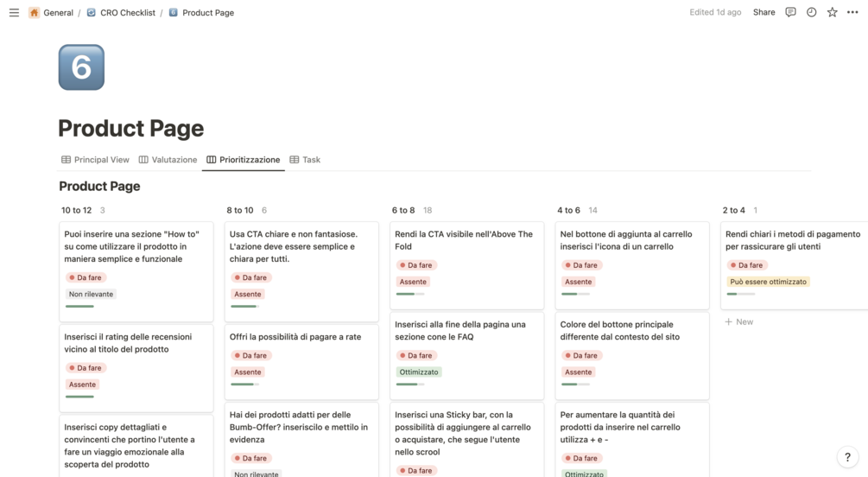Click the 8 to 10 group header
868x477 pixels.
(x=240, y=210)
